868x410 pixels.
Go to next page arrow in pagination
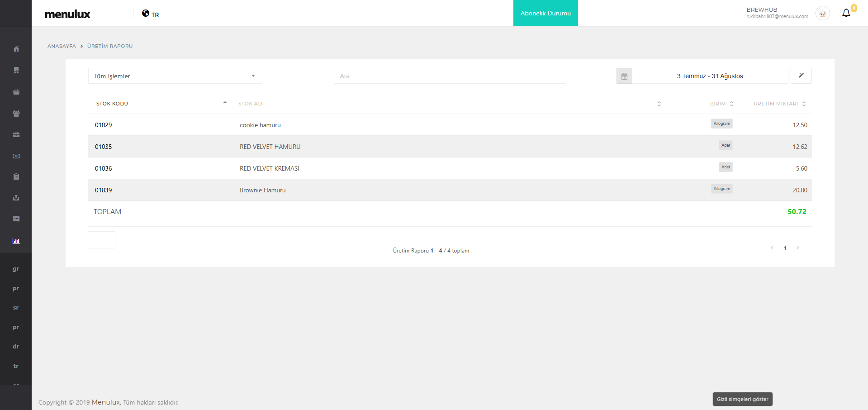click(x=798, y=248)
